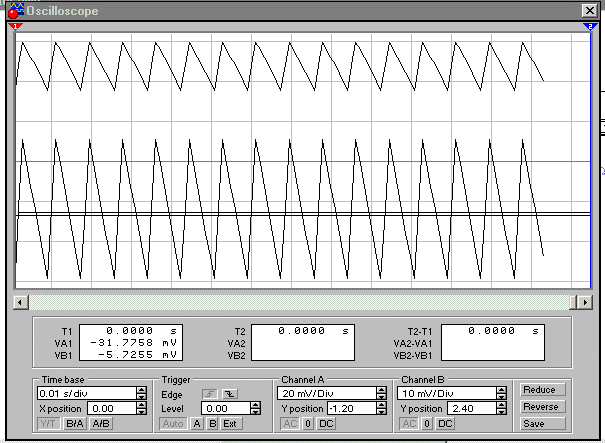Click the blue cursor 2 marker
This screenshot has width=605, height=443.
[589, 26]
